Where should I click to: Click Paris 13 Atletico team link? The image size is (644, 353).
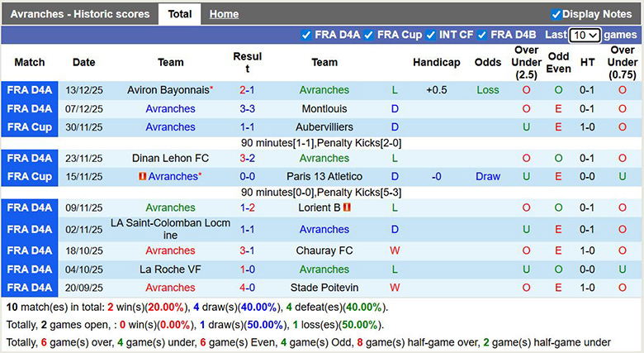324,176
